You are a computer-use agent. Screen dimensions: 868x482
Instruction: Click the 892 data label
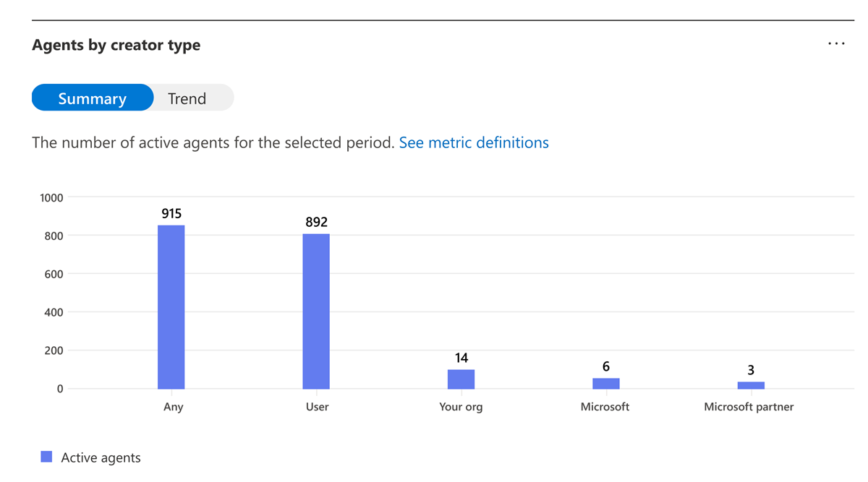(316, 223)
